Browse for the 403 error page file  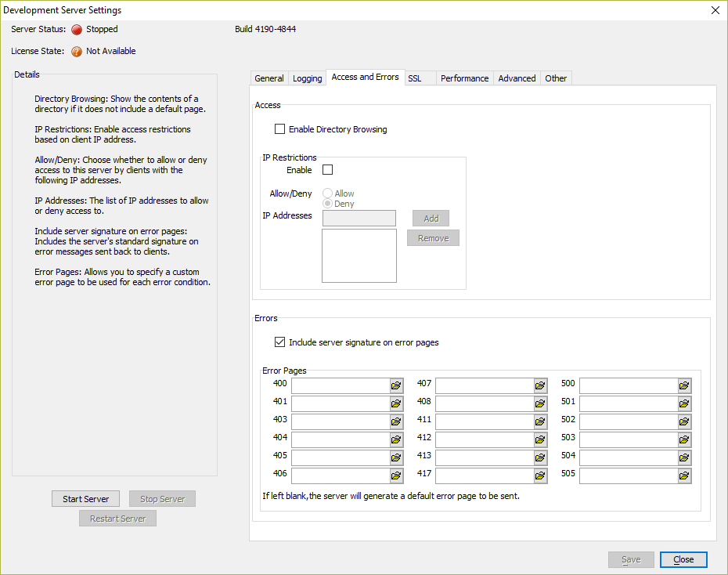(x=396, y=421)
